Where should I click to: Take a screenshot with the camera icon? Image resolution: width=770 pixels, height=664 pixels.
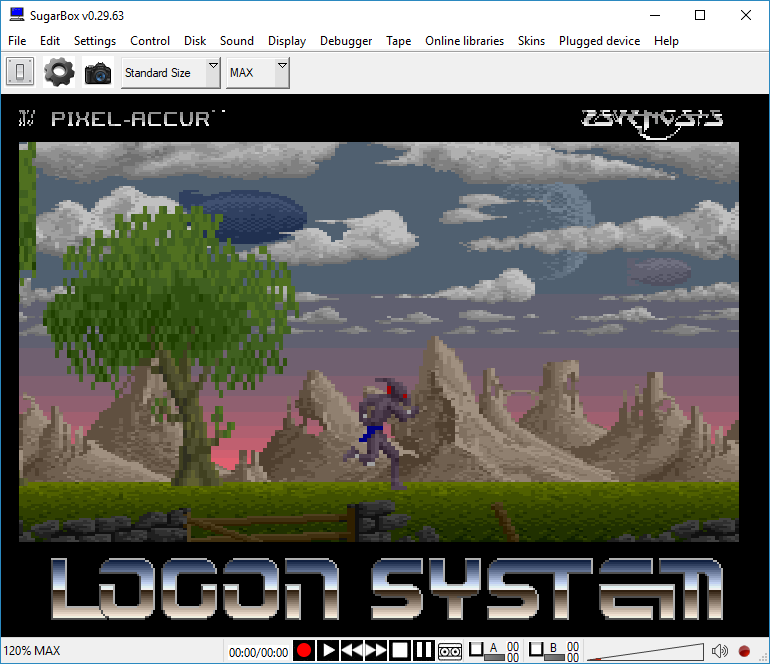(98, 73)
